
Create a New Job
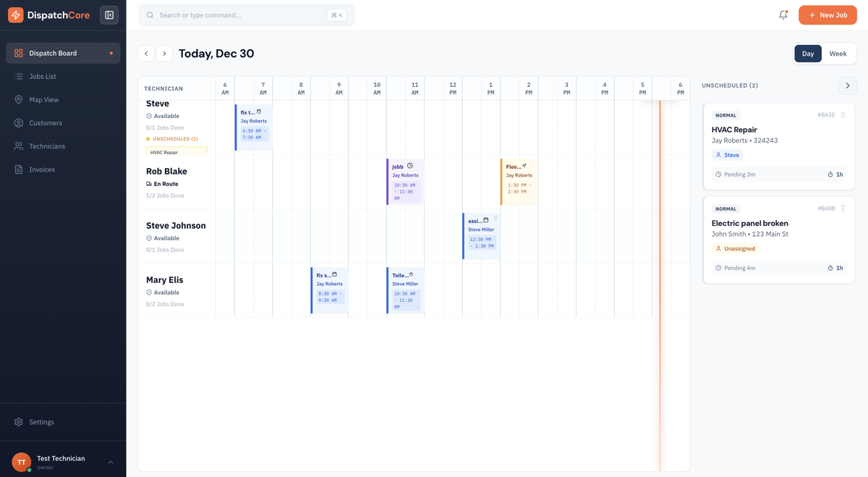[x=827, y=14]
